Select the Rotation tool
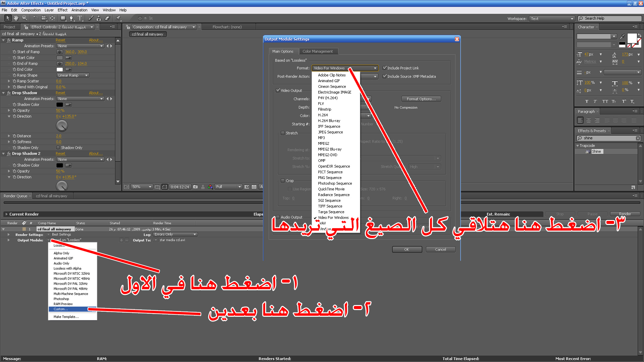Viewport: 644px width, 362px height. [x=35, y=18]
